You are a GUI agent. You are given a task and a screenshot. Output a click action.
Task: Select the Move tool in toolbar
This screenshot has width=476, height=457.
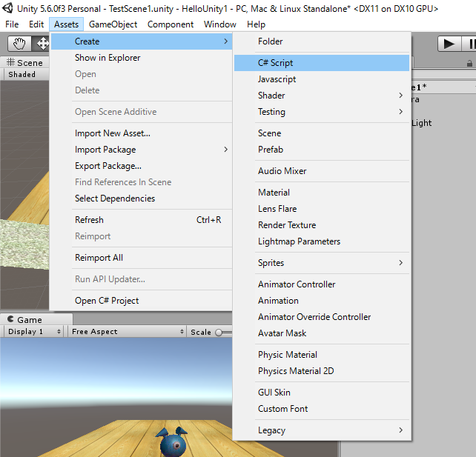point(42,44)
